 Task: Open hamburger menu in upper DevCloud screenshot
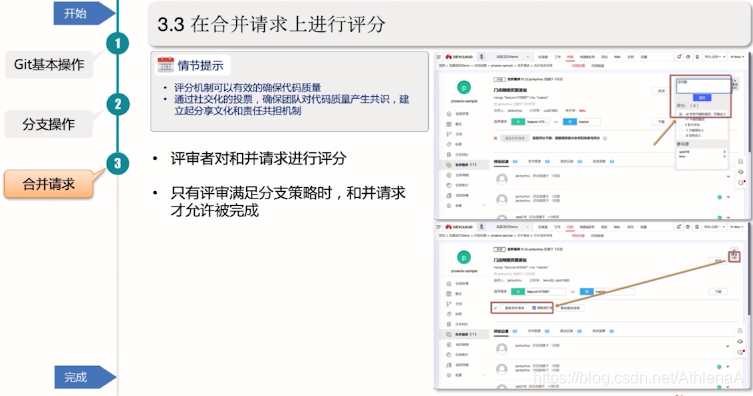pos(439,57)
